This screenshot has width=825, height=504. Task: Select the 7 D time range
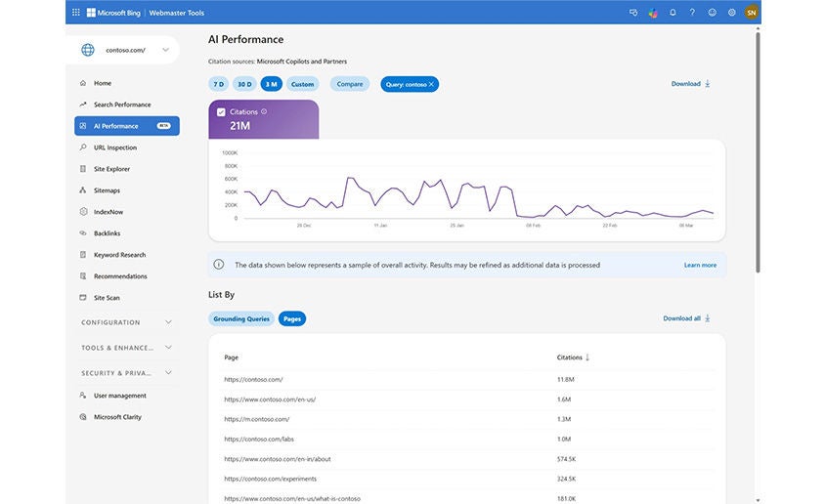[x=218, y=84]
